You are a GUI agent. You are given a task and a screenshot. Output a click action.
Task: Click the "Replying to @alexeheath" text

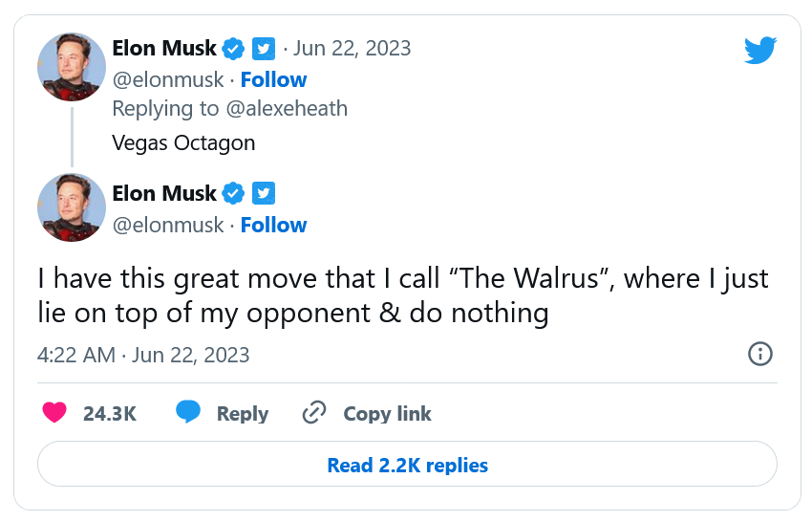click(x=229, y=108)
